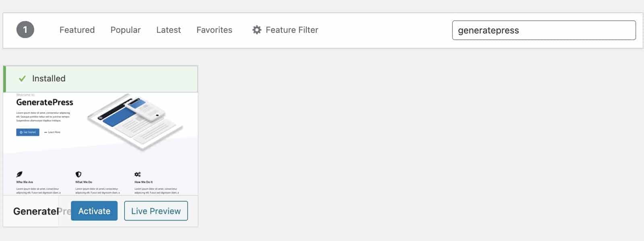Show the Latest themes

tap(169, 30)
